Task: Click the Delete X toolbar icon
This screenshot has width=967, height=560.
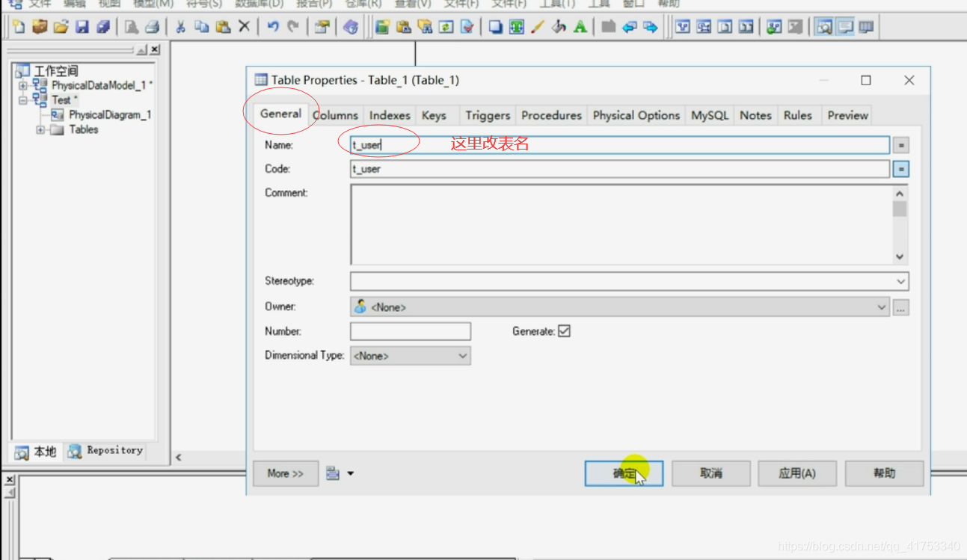Action: 244,27
